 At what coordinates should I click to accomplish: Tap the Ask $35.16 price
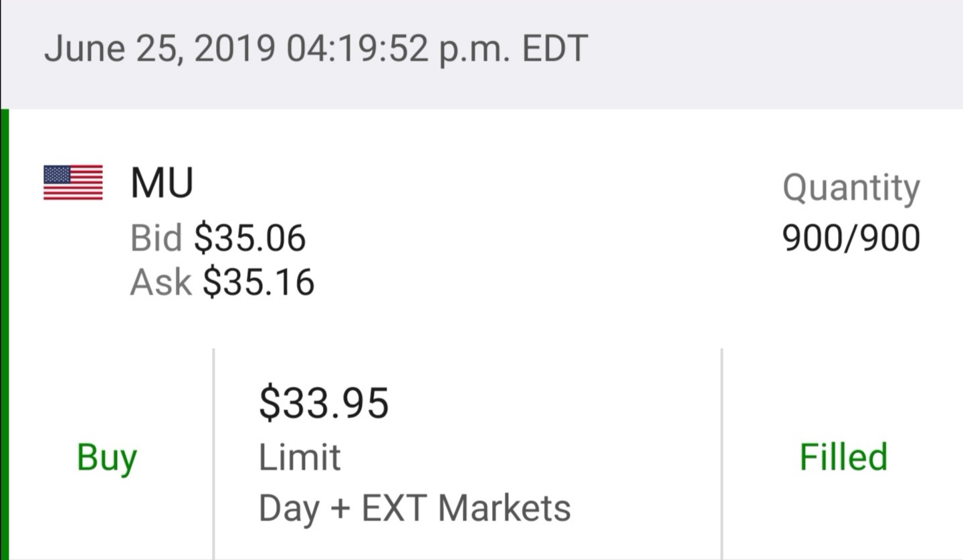pyautogui.click(x=259, y=281)
